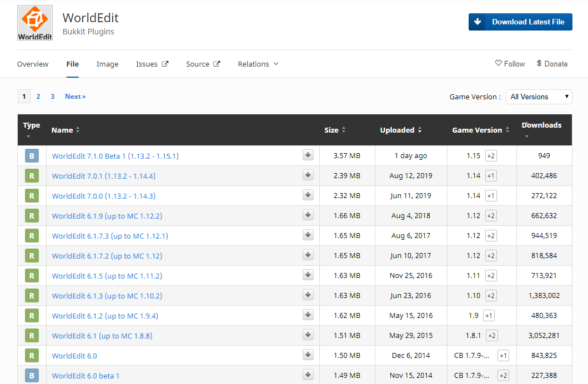Click the Next » pagination link
The width and height of the screenshot is (588, 384).
[76, 97]
